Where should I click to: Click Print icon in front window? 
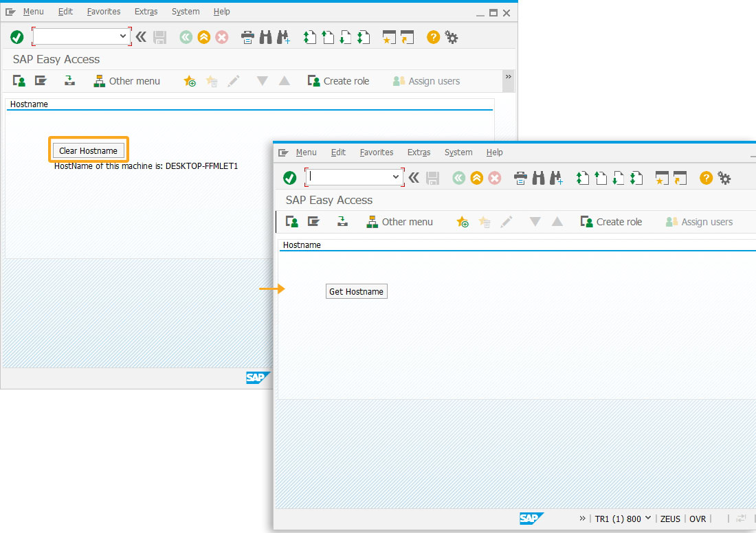tap(520, 178)
